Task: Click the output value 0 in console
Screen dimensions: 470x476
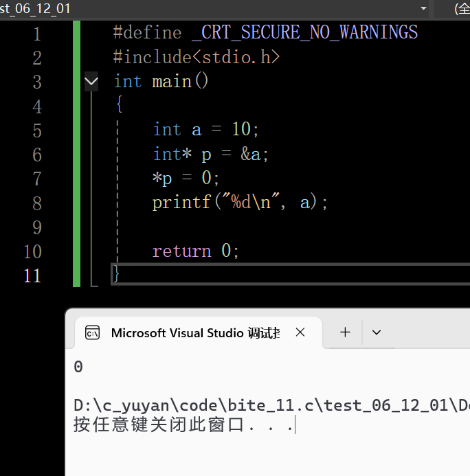Action: [x=78, y=367]
